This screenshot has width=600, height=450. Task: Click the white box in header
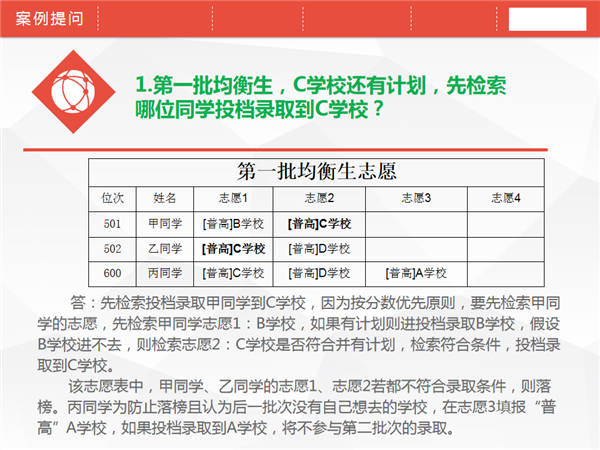[547, 19]
